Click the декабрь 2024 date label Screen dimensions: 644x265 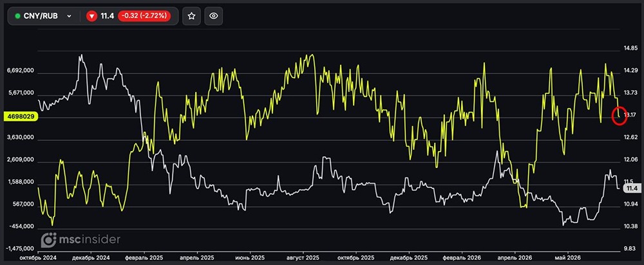pyautogui.click(x=91, y=258)
